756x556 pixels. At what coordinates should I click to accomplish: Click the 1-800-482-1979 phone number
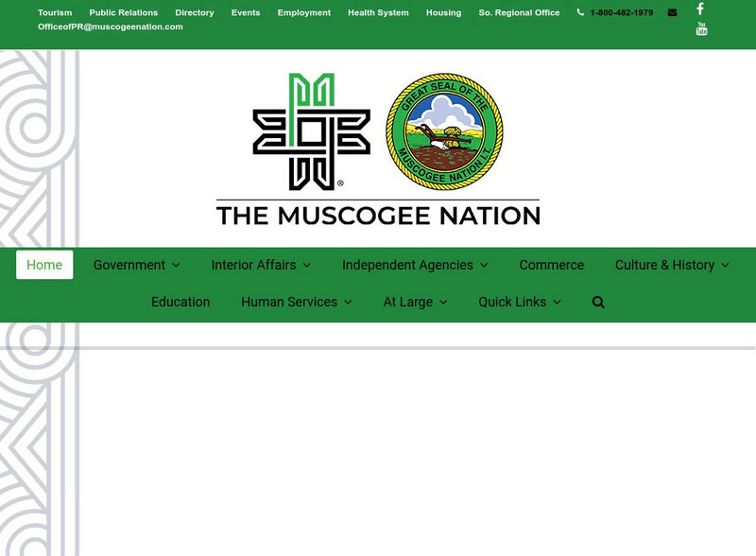tap(622, 12)
